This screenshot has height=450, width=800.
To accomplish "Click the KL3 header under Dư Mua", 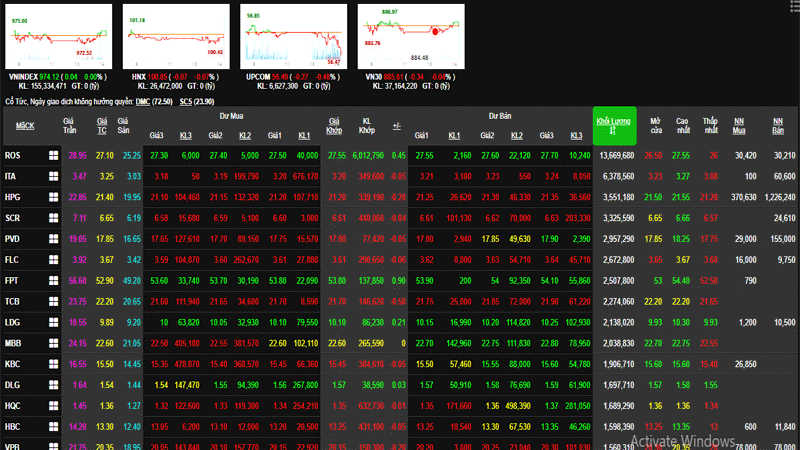I will 186,136.
